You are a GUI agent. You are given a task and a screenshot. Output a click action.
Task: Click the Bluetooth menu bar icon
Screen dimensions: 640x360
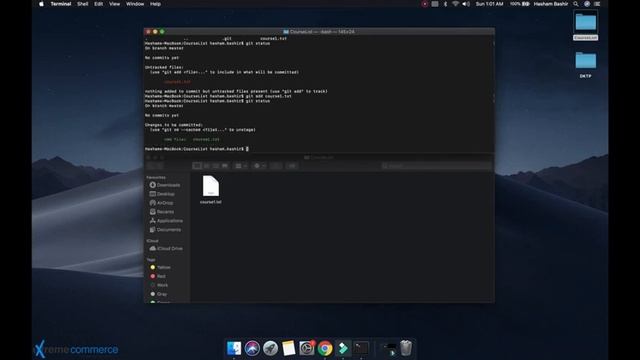click(445, 4)
